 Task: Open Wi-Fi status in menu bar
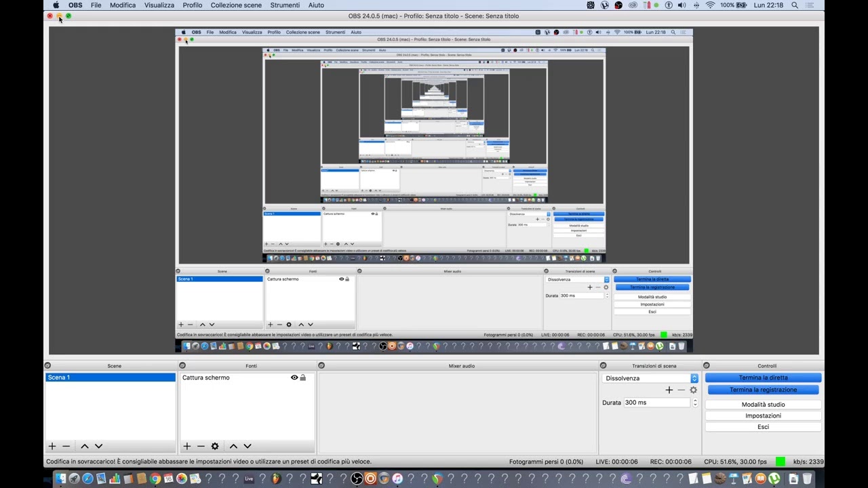click(x=710, y=5)
